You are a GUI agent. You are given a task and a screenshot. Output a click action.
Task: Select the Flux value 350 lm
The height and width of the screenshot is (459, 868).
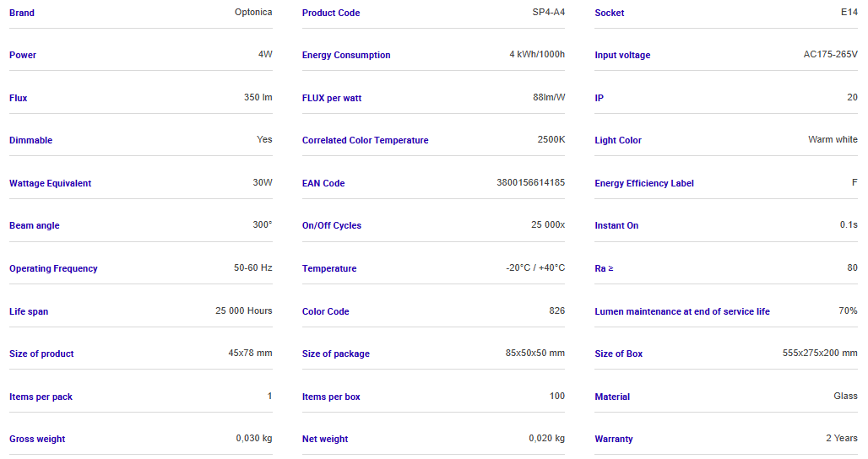point(258,98)
